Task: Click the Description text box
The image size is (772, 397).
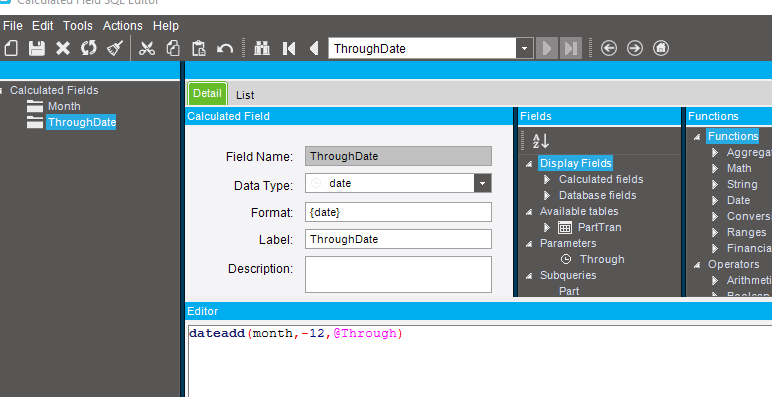Action: (398, 274)
